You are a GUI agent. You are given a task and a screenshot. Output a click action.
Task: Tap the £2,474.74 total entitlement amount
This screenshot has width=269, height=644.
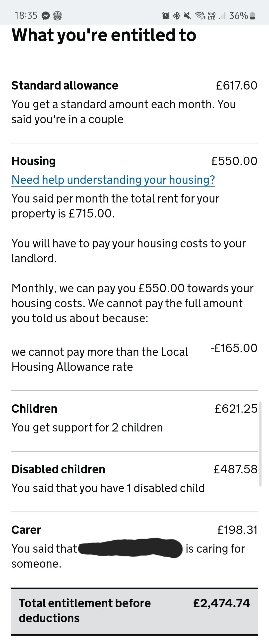221,603
